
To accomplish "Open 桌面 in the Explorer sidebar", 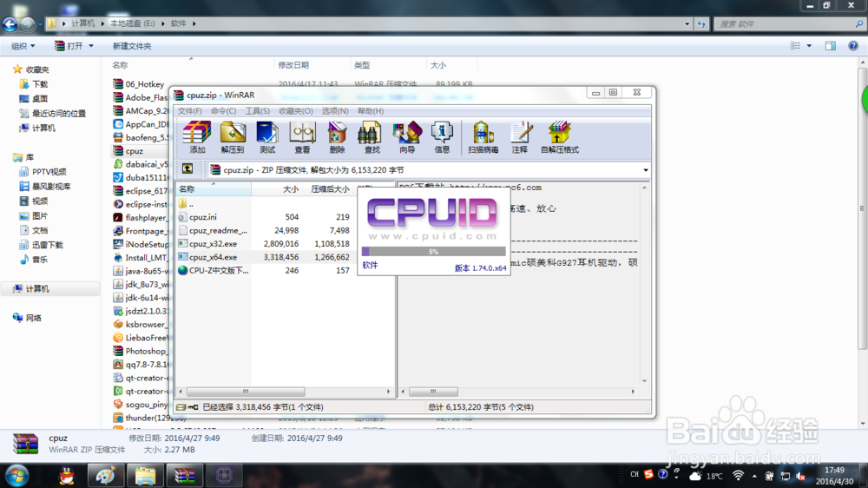I will (35, 99).
